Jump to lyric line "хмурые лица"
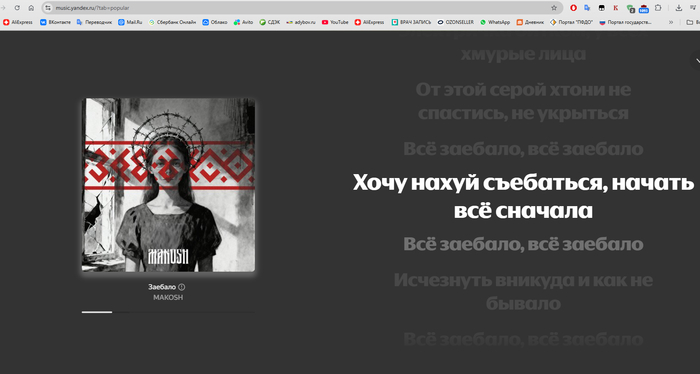700x374 pixels. click(523, 54)
